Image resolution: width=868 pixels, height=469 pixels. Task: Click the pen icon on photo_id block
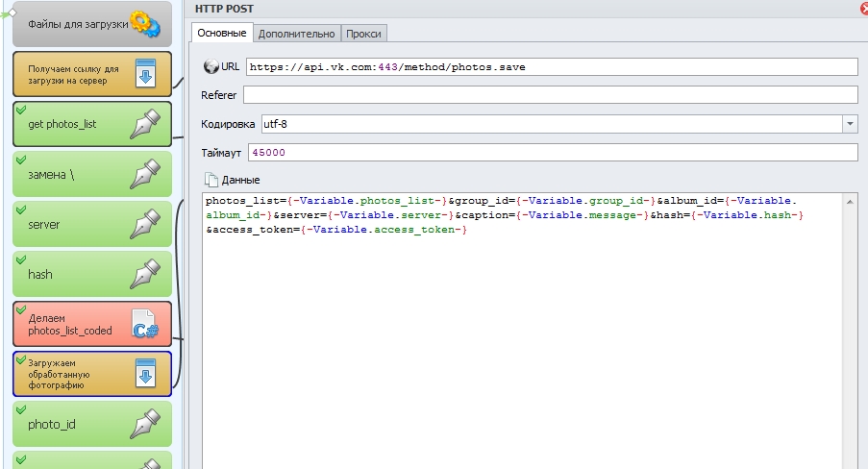(144, 424)
